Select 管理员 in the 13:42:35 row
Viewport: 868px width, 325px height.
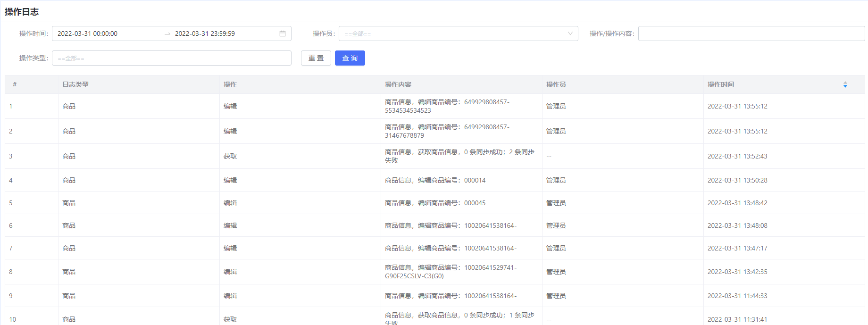tap(556, 272)
